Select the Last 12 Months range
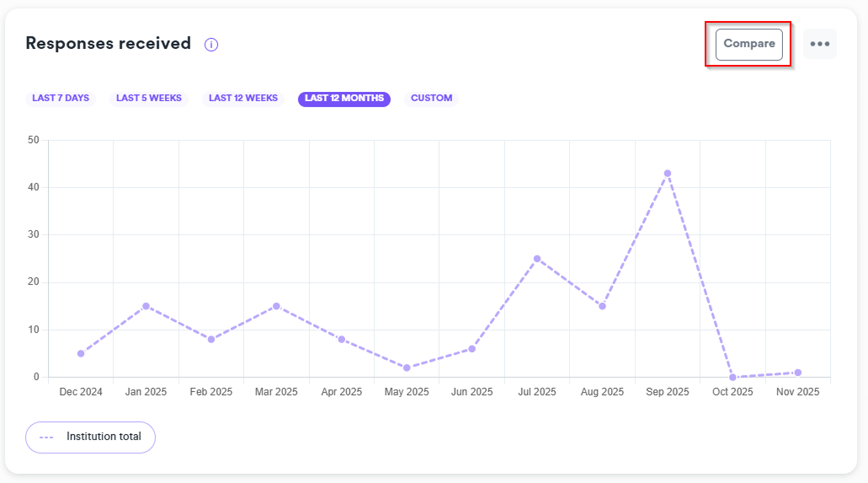The width and height of the screenshot is (868, 483). point(344,98)
